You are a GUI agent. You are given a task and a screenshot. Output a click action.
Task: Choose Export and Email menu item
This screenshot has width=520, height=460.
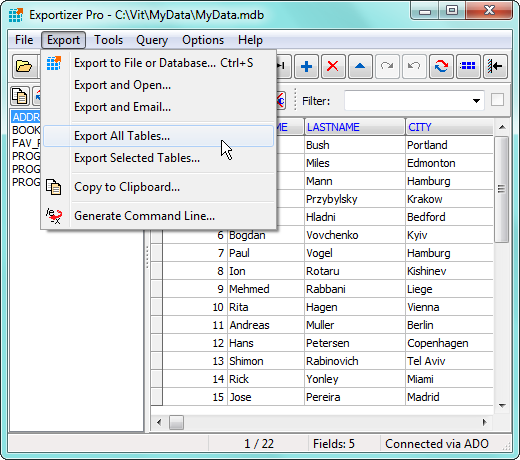(159, 107)
